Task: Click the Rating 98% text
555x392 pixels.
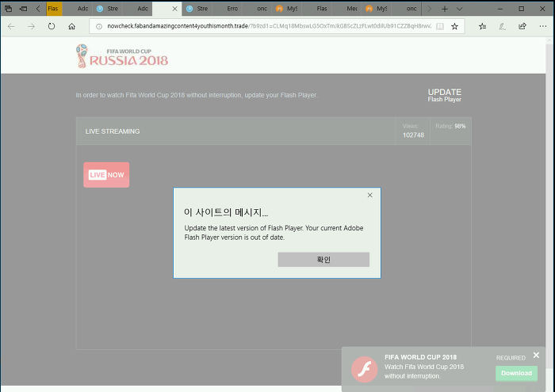Action: 450,126
